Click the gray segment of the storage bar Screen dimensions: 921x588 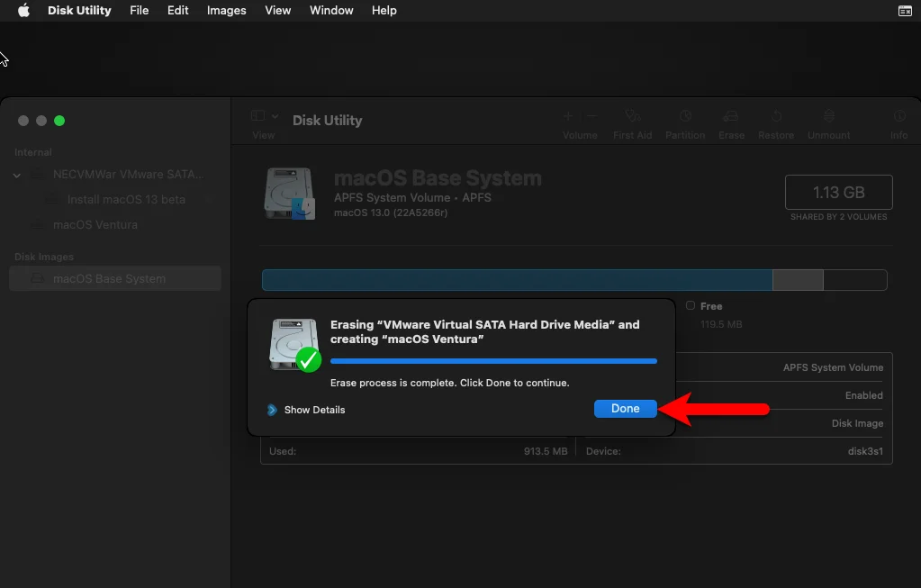click(798, 280)
